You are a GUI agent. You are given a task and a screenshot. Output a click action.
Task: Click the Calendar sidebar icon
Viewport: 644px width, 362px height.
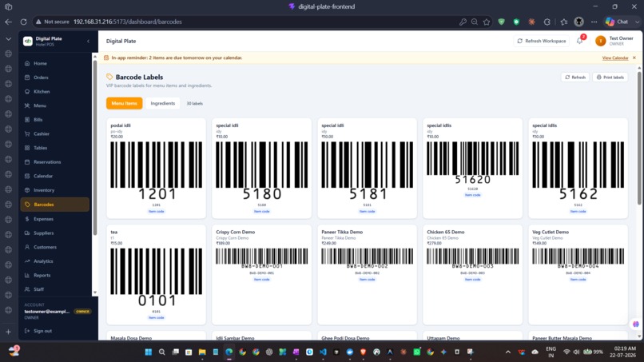pos(27,176)
